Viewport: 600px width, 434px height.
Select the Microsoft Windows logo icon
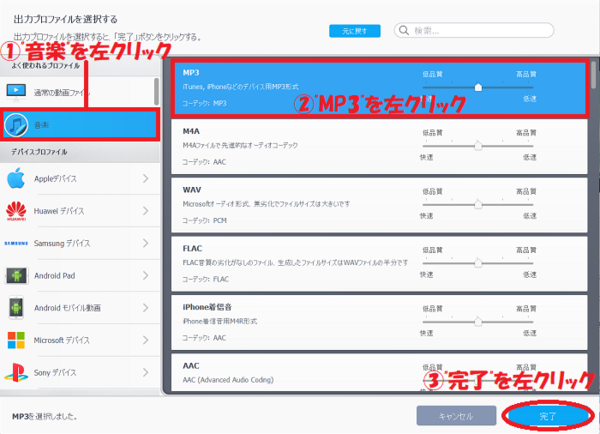16,340
